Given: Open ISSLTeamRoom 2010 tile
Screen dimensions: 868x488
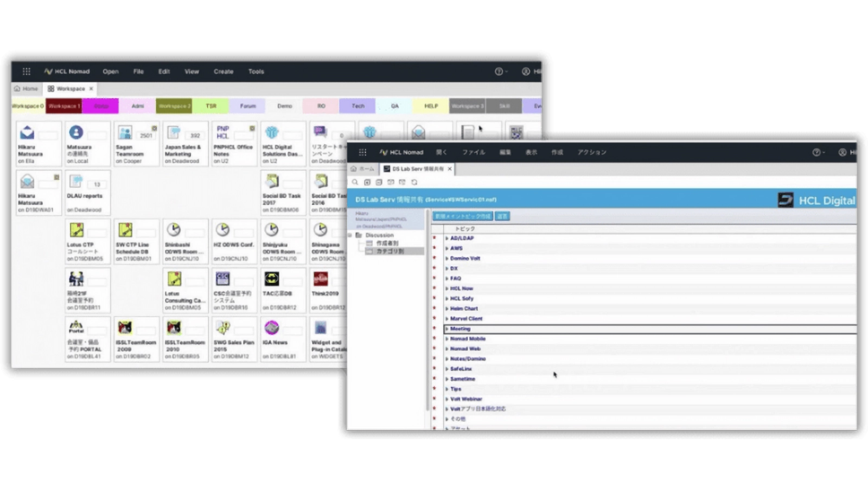Looking at the screenshot, I should click(x=185, y=339).
